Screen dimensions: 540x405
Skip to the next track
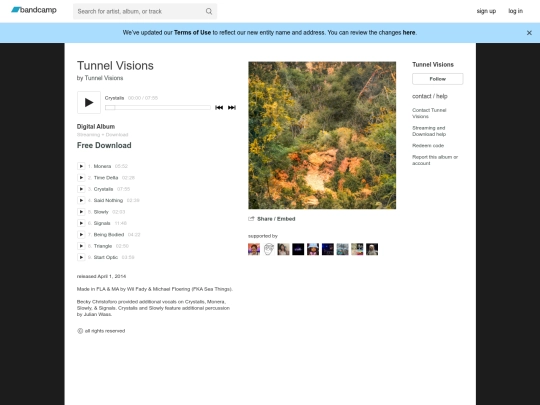[x=232, y=107]
